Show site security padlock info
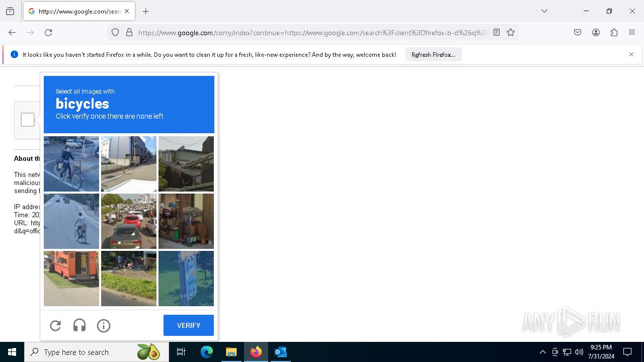The image size is (644, 362). (129, 33)
